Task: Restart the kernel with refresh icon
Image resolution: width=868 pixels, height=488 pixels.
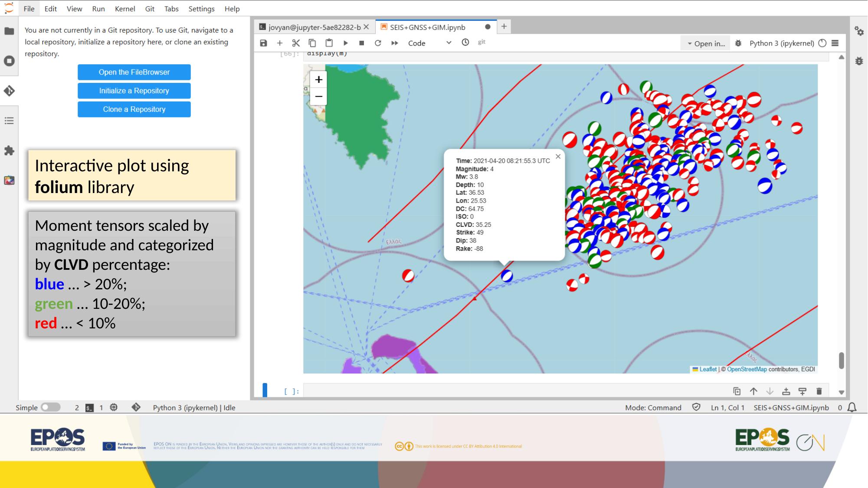Action: pos(377,43)
